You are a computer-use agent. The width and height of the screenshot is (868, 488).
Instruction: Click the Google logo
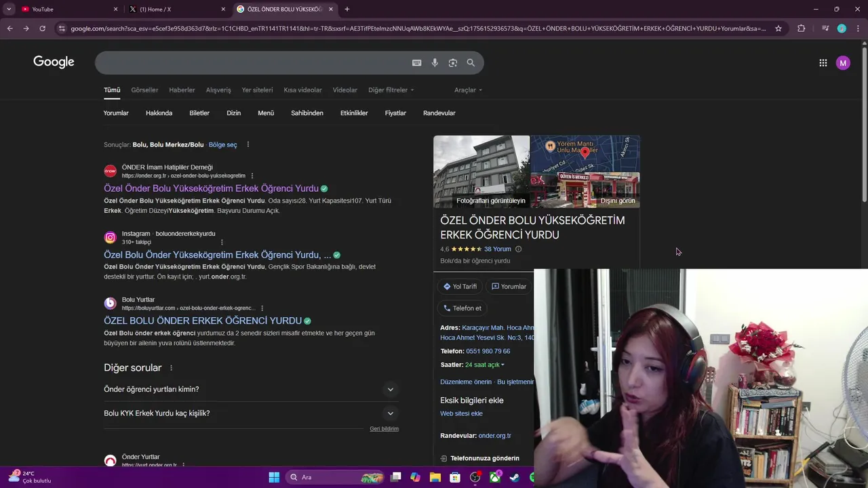54,62
